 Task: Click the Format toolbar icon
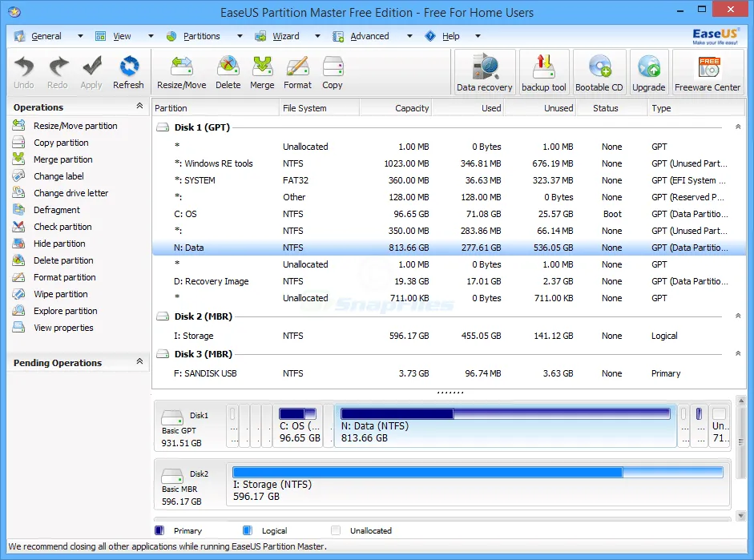[x=297, y=73]
